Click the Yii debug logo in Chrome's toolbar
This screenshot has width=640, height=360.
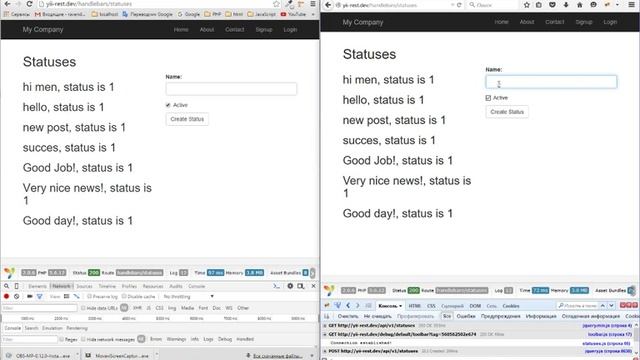pos(9,272)
